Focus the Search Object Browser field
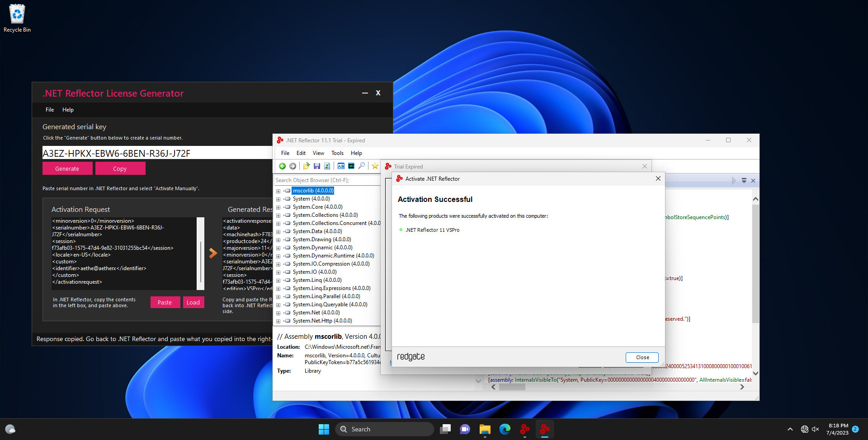The image size is (868, 440). [327, 180]
